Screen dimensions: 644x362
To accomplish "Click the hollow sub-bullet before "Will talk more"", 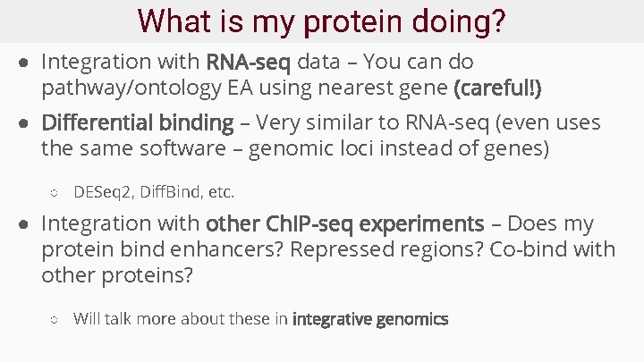I will click(x=54, y=318).
